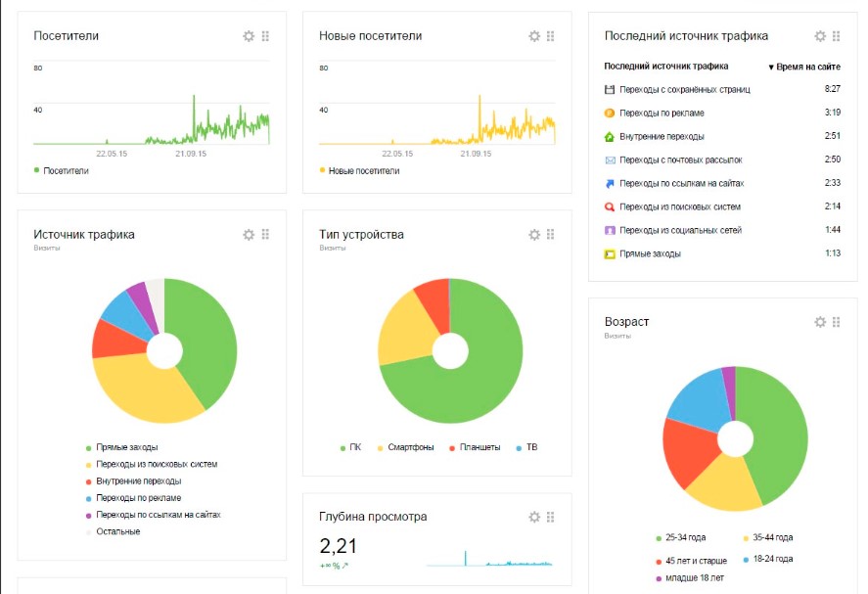
Task: Click yellow slice of Тип устройства pie
Action: (407, 332)
